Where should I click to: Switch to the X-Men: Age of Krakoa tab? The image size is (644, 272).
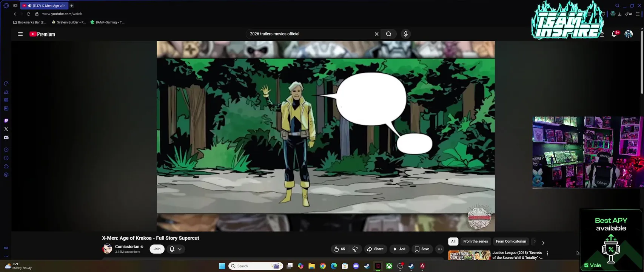[x=45, y=6]
